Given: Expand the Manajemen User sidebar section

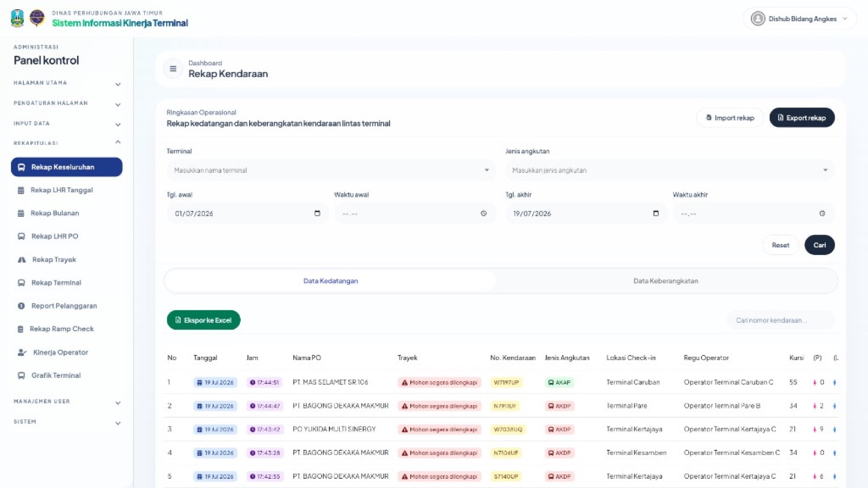Looking at the screenshot, I should 67,402.
